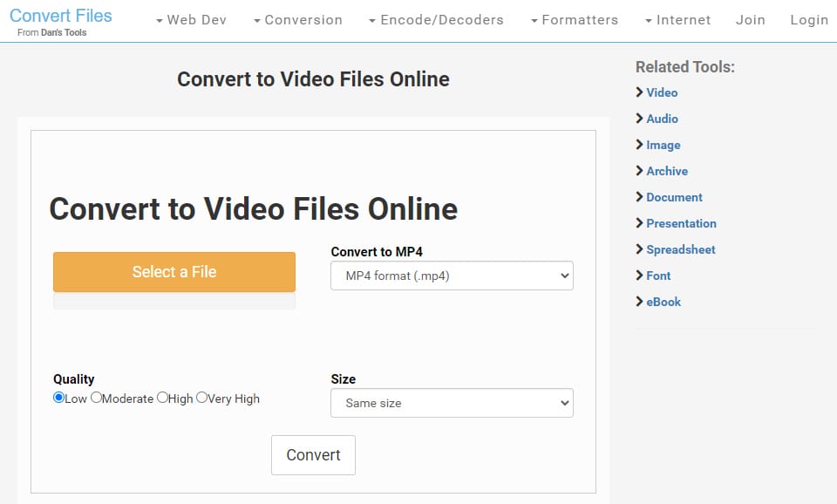Click the chevron icon beside Audio
The height and width of the screenshot is (504, 837).
pyautogui.click(x=640, y=119)
